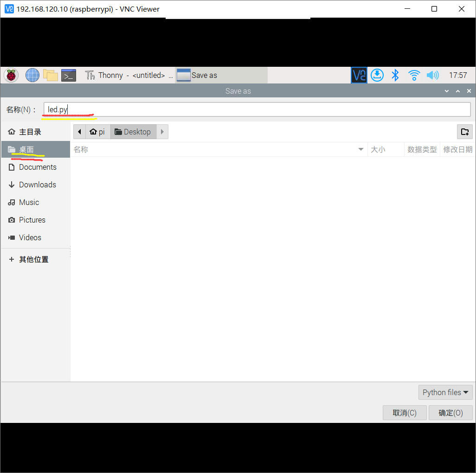Image resolution: width=476 pixels, height=473 pixels.
Task: Go to 主目录 home in sidebar
Action: pyautogui.click(x=36, y=132)
